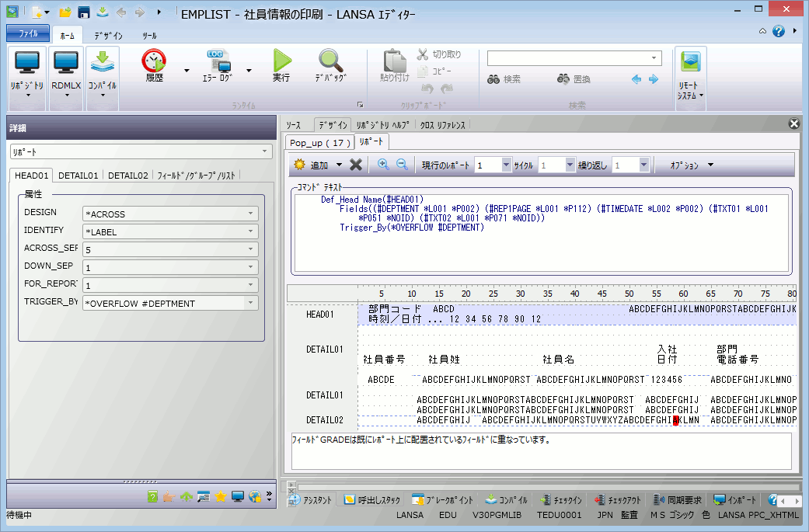Switch to the ソース source tab
809x532 pixels.
294,125
